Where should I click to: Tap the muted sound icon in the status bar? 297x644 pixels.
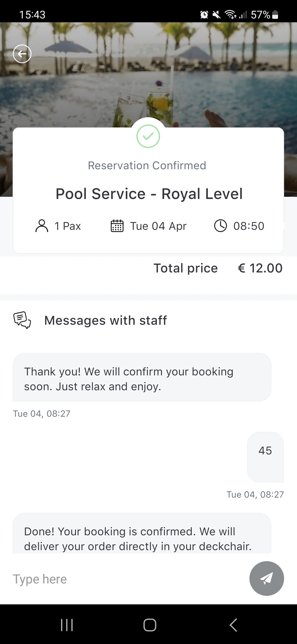[217, 15]
